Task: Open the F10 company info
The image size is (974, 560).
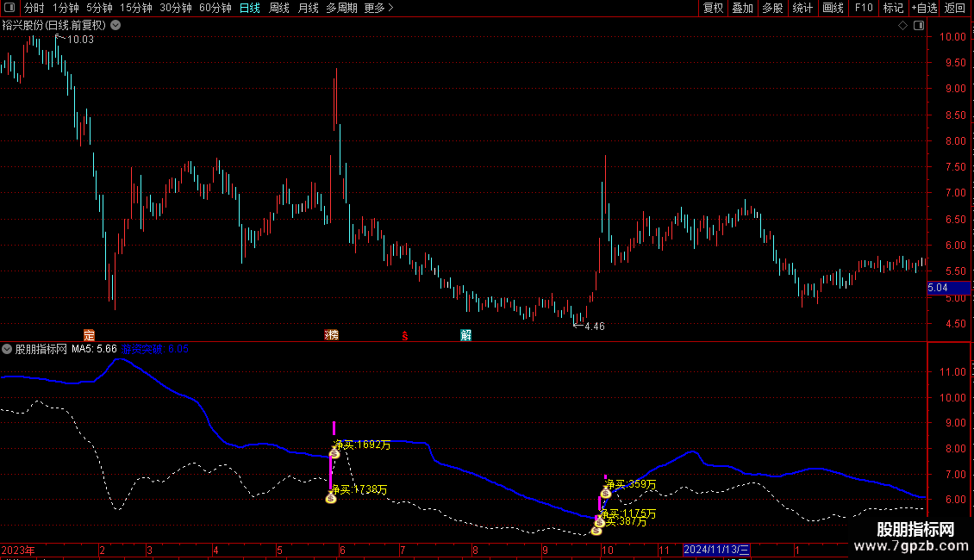Action: [864, 8]
